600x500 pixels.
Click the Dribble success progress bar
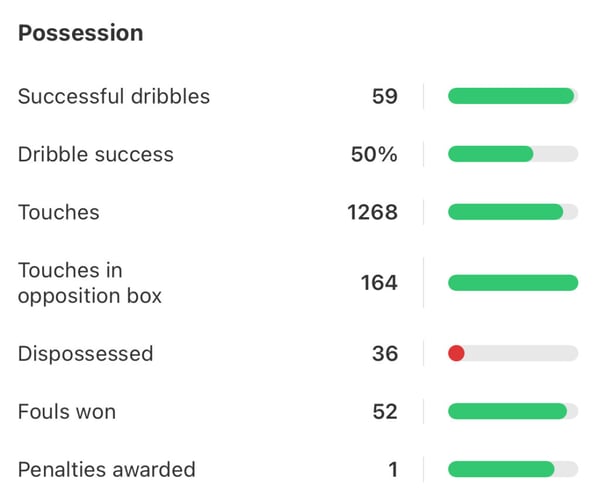point(512,154)
